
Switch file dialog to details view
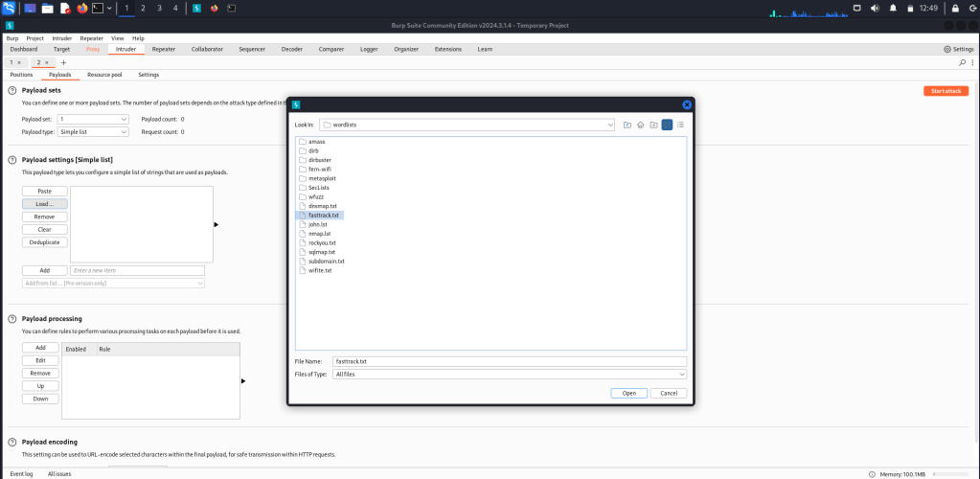(x=680, y=125)
